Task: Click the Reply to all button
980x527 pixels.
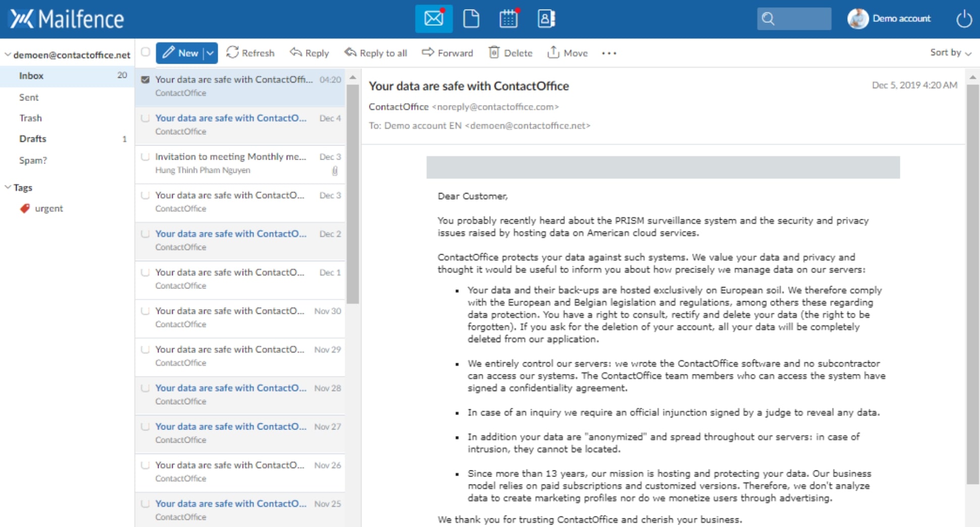Action: click(x=376, y=53)
